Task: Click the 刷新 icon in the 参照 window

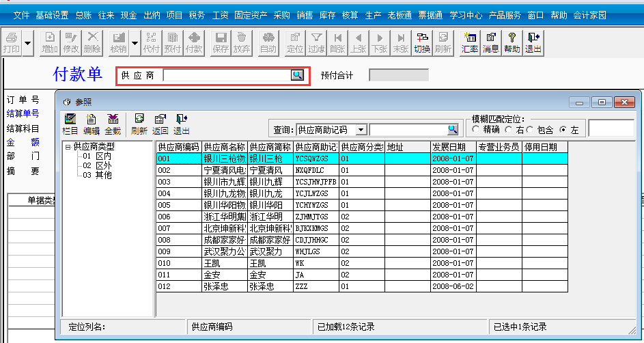Action: coord(139,123)
